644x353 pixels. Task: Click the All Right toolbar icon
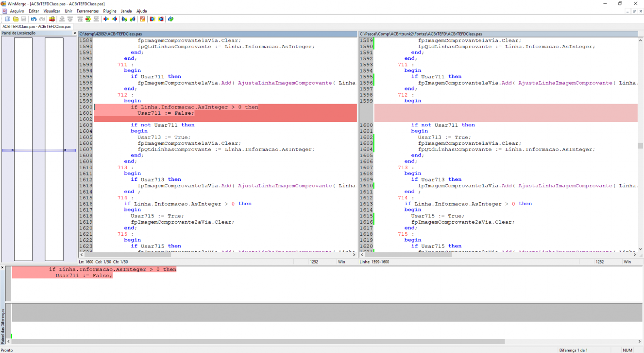click(153, 19)
